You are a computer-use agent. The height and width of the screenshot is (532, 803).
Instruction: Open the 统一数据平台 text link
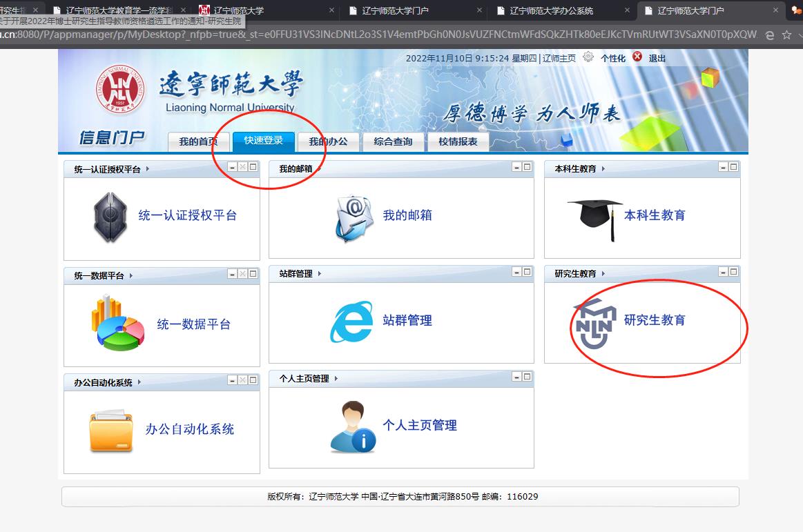point(193,324)
